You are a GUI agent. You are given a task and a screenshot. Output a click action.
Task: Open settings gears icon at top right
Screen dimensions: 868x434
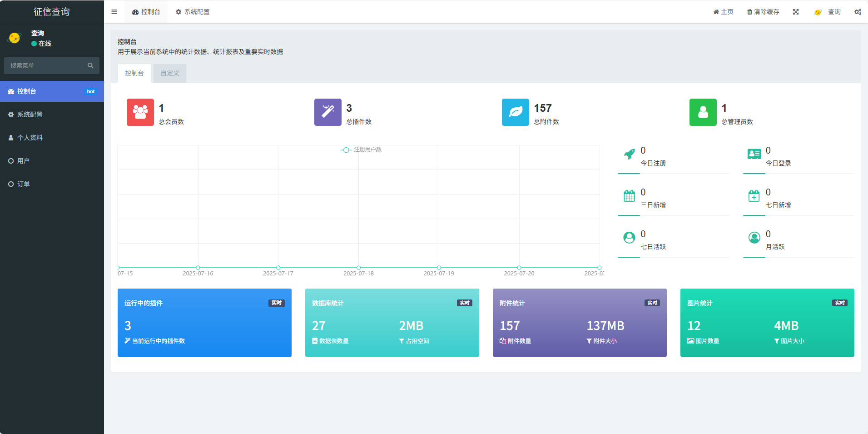point(858,12)
